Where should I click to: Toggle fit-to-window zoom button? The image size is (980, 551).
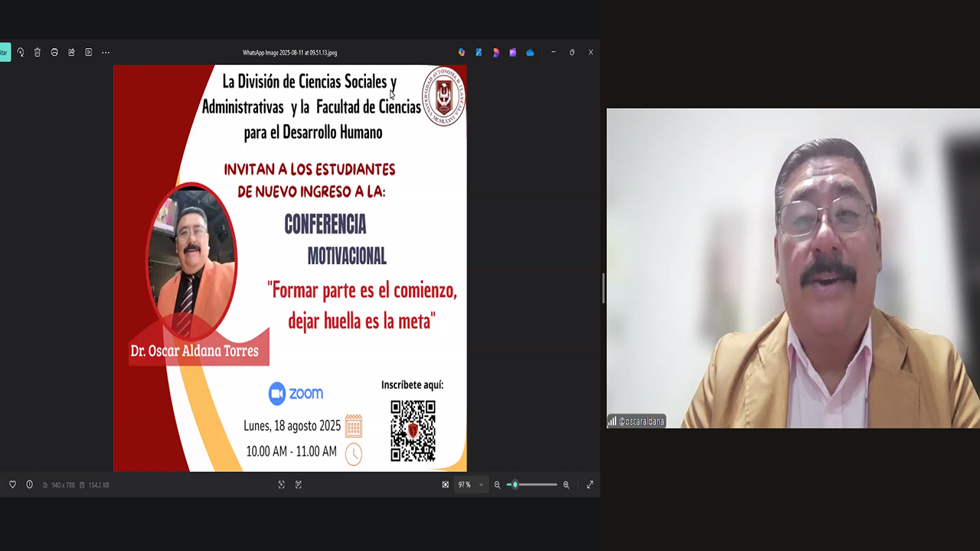pos(446,484)
